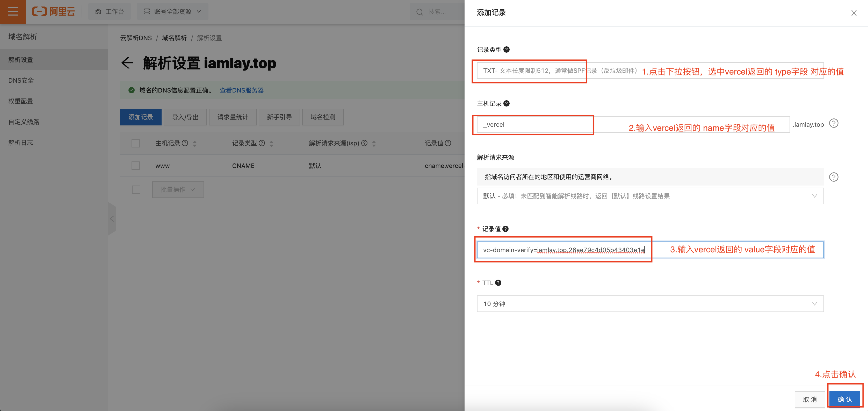Click the 域名解析 sidebar heading

[x=23, y=37]
